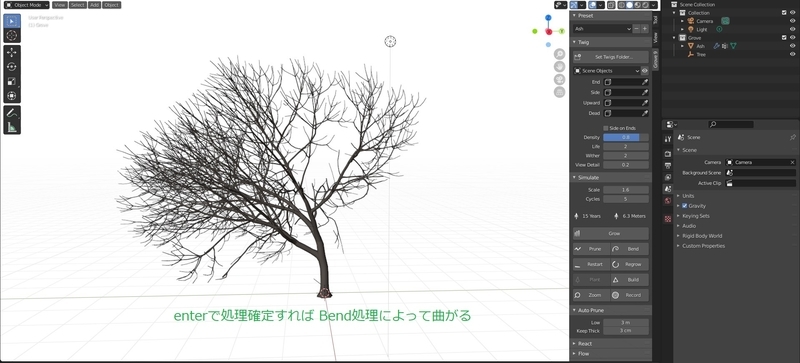Open the View Layer properties tab icon

click(668, 177)
